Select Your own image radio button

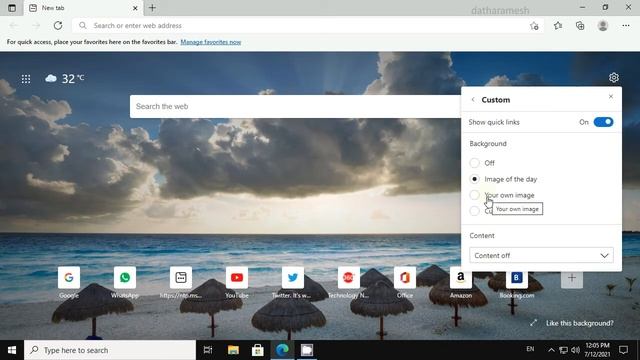coord(474,195)
